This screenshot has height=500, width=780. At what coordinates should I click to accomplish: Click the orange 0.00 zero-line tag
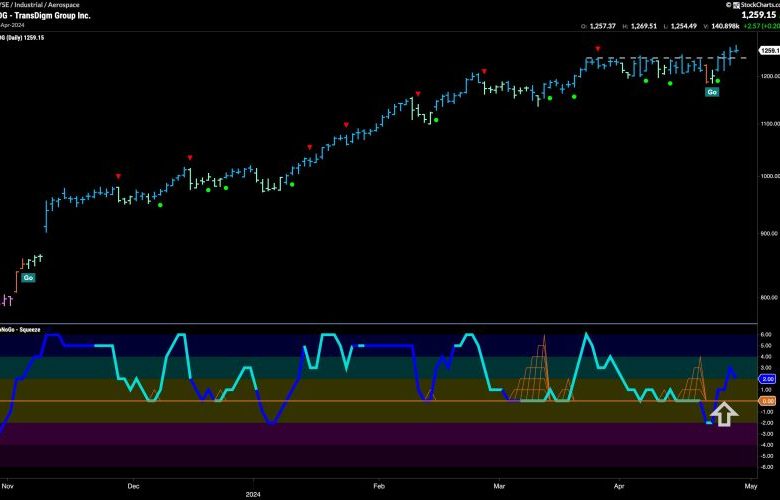(768, 400)
